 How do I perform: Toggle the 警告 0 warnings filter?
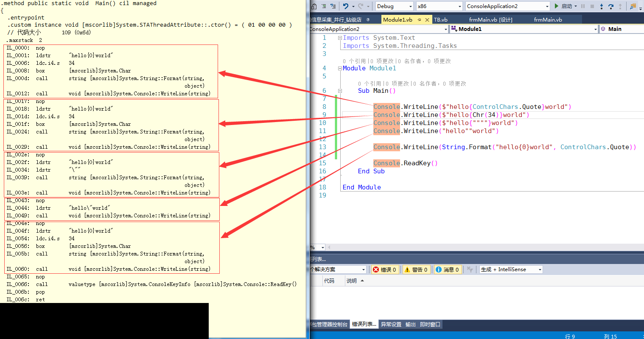[x=416, y=270]
